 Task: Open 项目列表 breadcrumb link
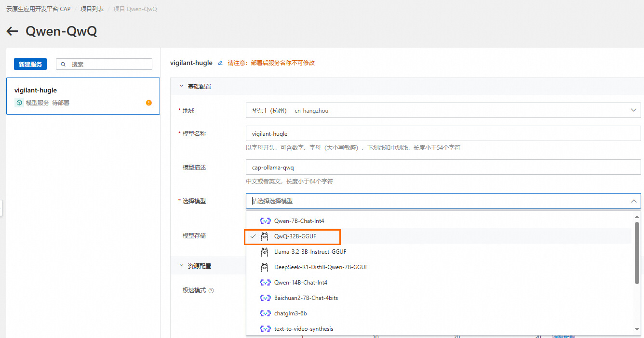coord(92,9)
